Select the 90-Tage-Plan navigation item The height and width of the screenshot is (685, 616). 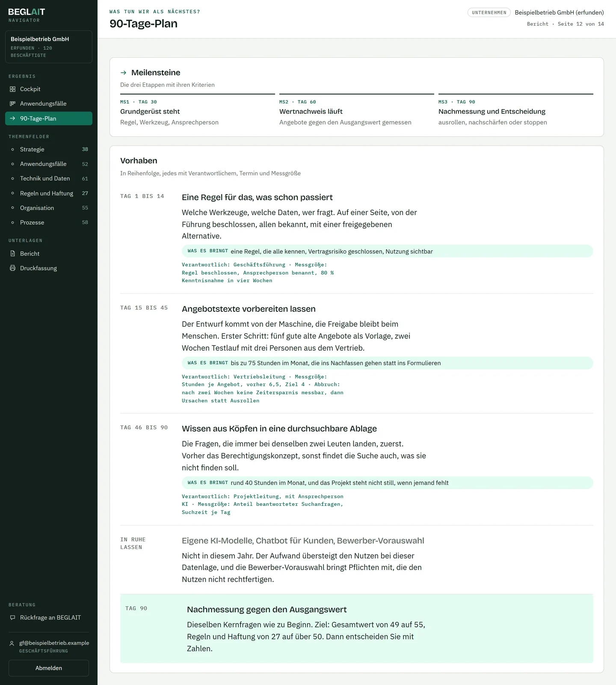tap(49, 118)
